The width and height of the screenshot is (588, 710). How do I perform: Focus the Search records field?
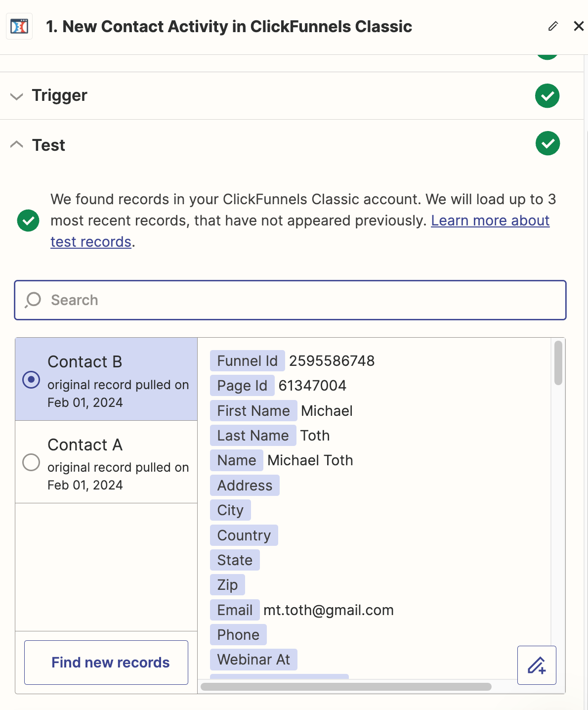coord(290,300)
